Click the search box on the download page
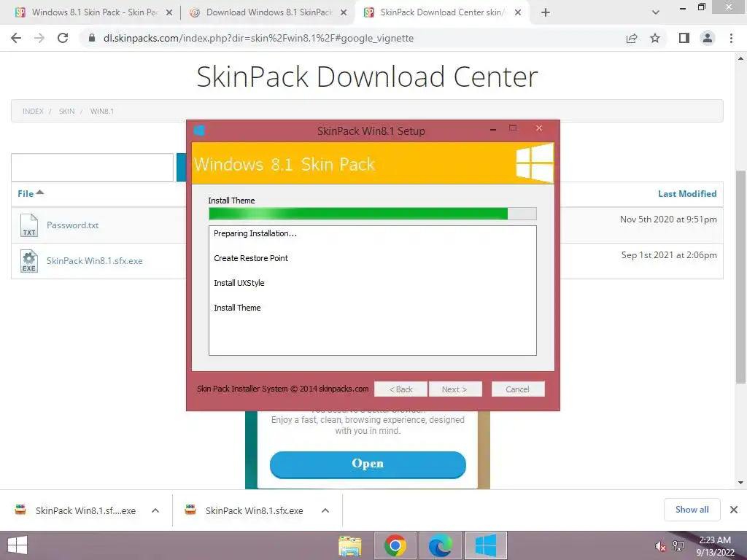Viewport: 747px width, 560px height. coord(93,167)
